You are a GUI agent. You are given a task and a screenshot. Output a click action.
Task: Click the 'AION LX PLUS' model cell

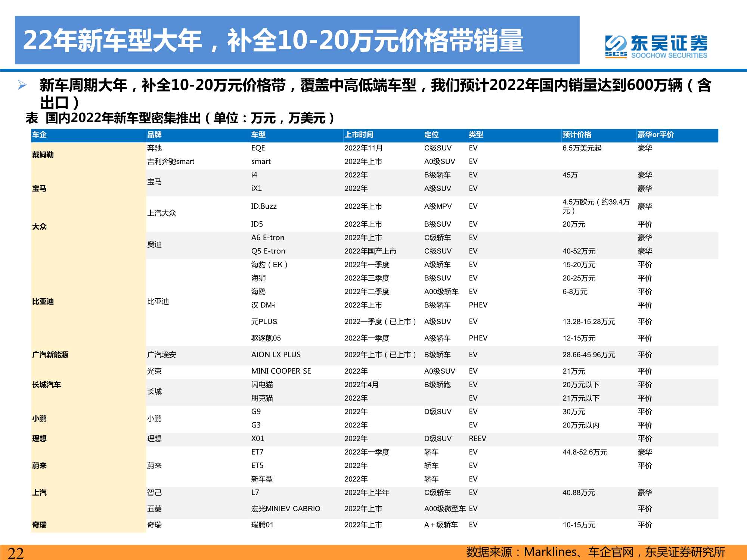click(x=276, y=355)
